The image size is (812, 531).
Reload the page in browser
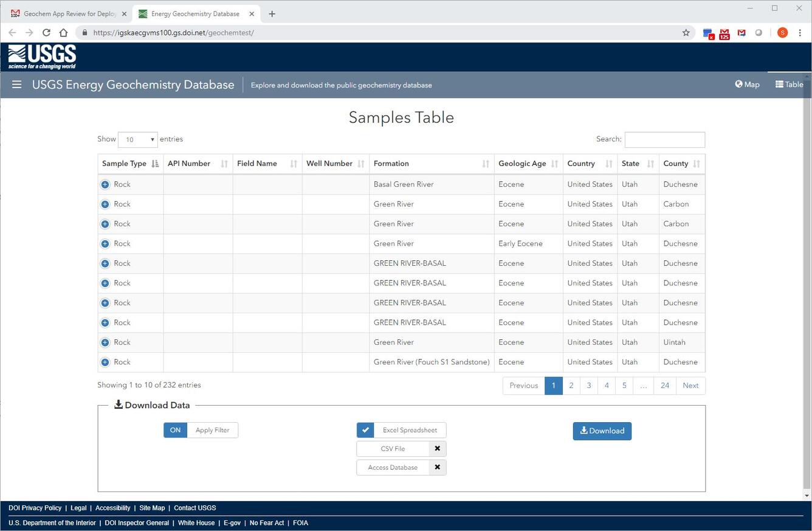[x=46, y=33]
